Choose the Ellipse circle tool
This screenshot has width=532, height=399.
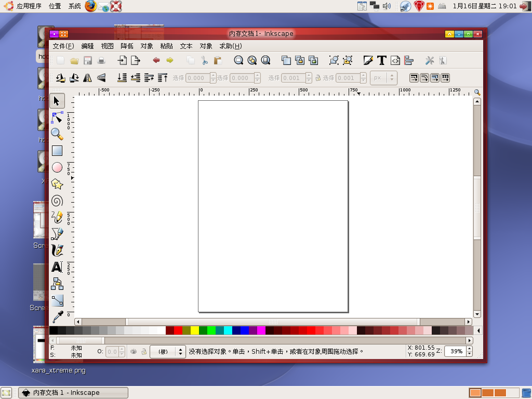pyautogui.click(x=57, y=167)
